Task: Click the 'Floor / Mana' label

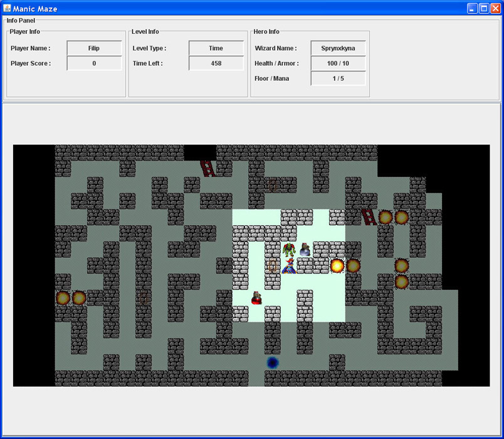Action: (x=271, y=78)
